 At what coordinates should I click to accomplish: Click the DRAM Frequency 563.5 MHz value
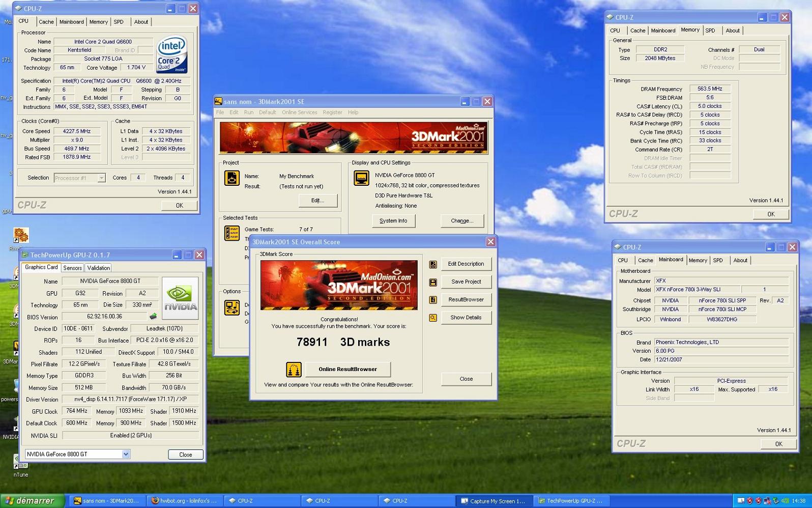tap(710, 89)
